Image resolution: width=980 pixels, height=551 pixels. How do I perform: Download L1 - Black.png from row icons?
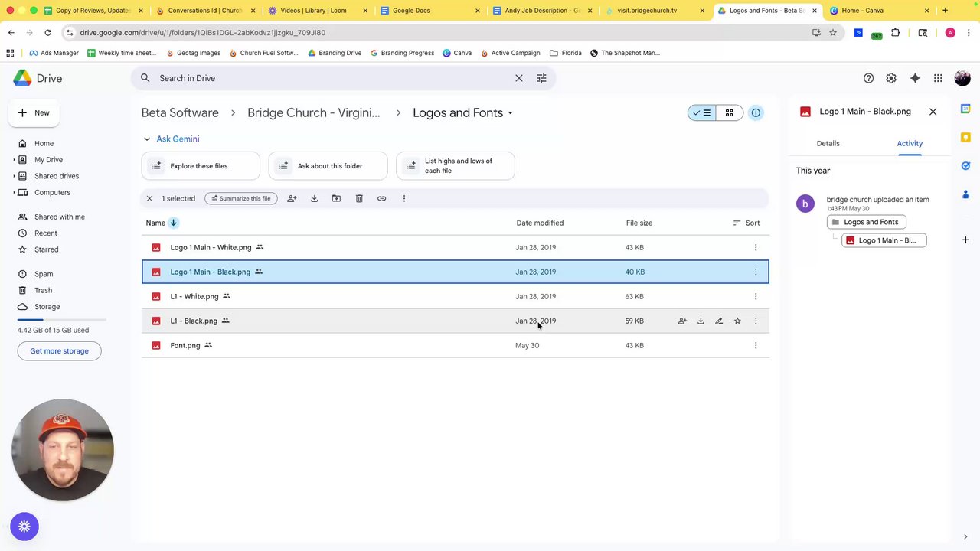(x=701, y=321)
